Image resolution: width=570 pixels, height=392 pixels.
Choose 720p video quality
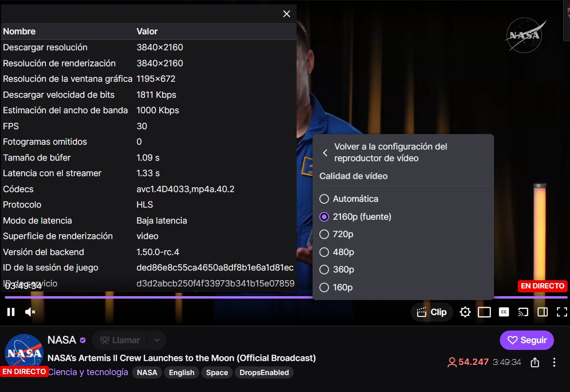point(336,234)
